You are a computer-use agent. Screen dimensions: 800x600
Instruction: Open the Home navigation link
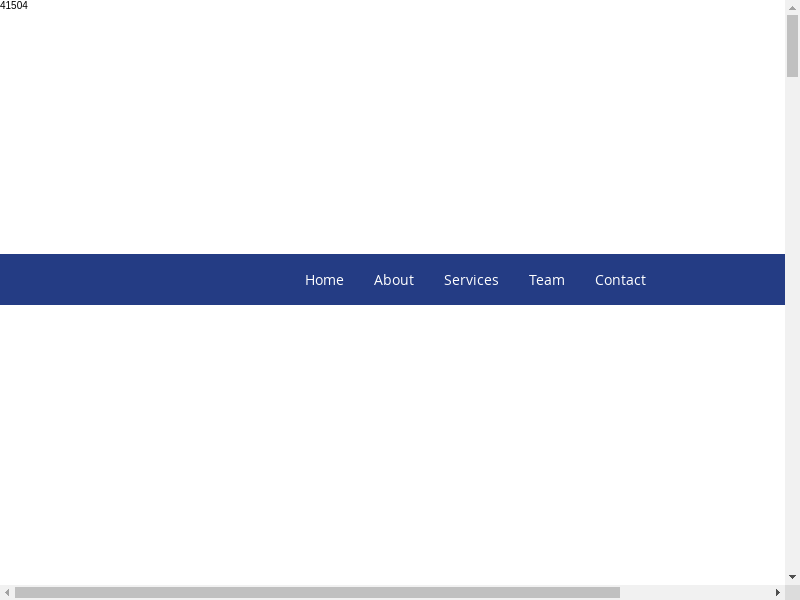click(x=324, y=280)
